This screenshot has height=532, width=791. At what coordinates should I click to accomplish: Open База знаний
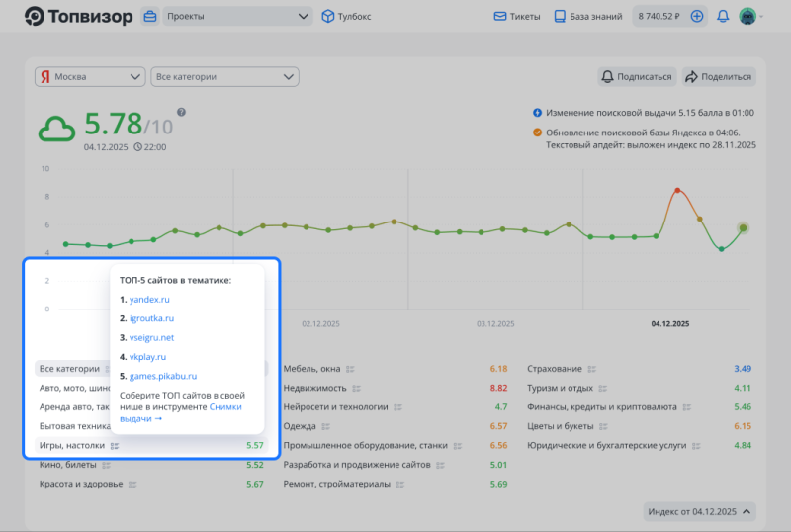[588, 17]
